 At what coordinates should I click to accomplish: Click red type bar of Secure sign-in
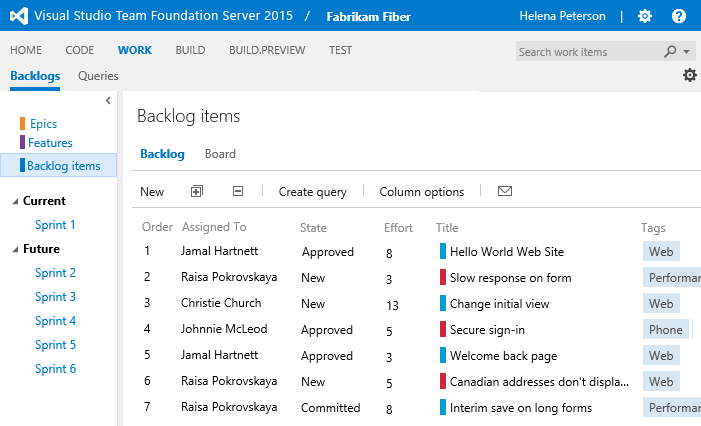pyautogui.click(x=443, y=329)
